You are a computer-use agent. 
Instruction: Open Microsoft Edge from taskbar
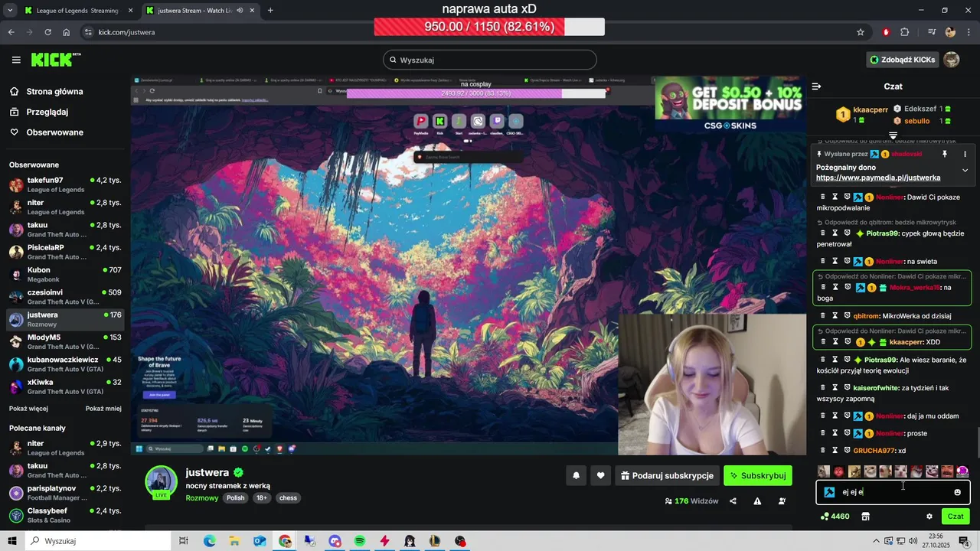(209, 541)
